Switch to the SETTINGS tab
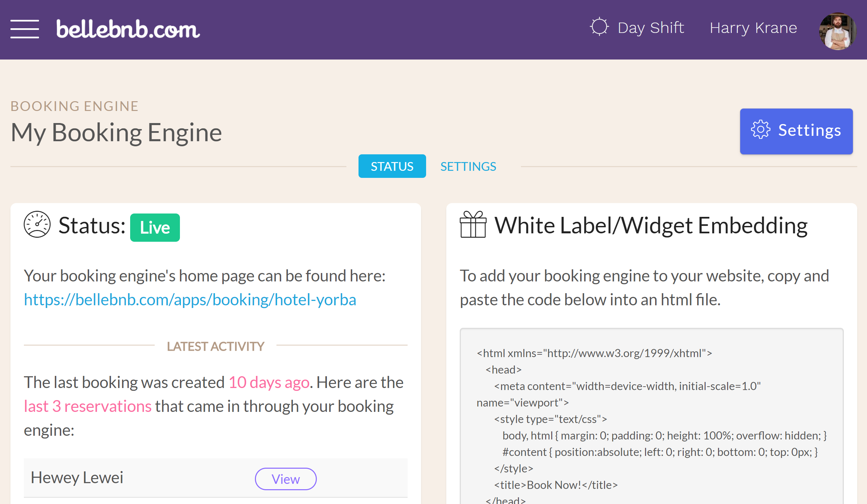Image resolution: width=867 pixels, height=504 pixels. (468, 166)
